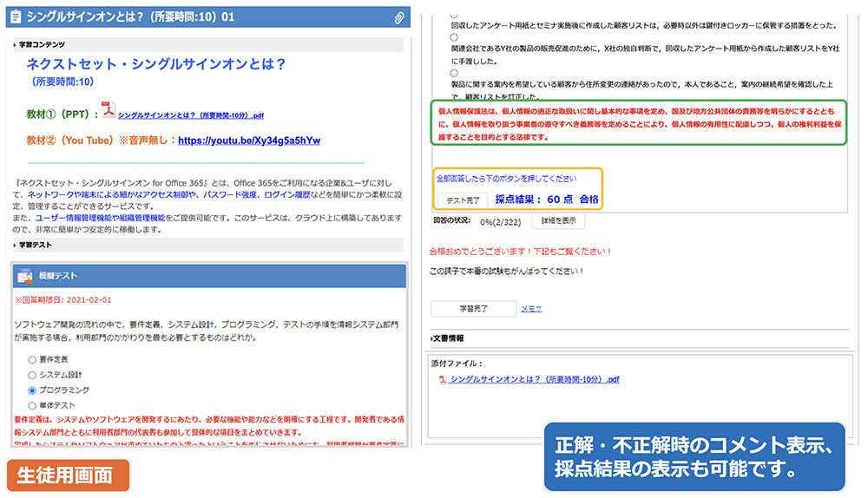The width and height of the screenshot is (868, 498).
Task: Collapse the 学習コンテンツ section
Action: tap(15, 45)
